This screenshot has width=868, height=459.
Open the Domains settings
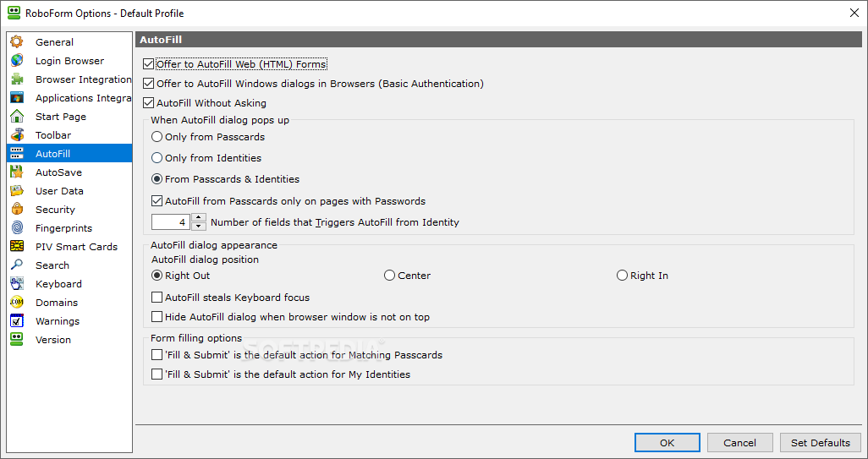click(x=69, y=303)
